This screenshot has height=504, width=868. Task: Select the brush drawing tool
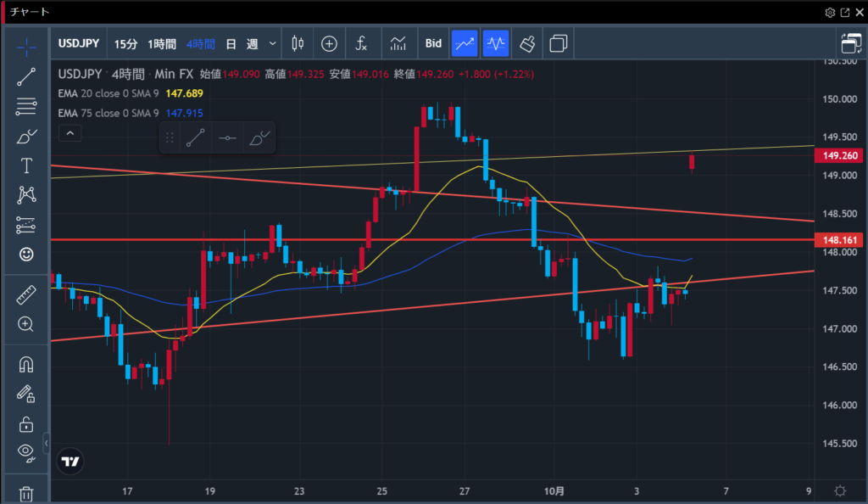[26, 136]
